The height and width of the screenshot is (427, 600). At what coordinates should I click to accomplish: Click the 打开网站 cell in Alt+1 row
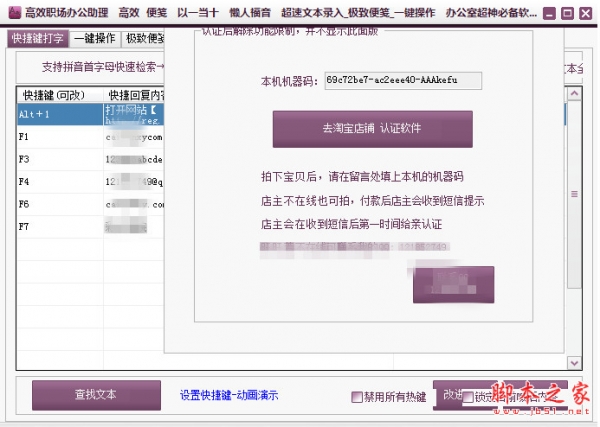click(x=134, y=114)
